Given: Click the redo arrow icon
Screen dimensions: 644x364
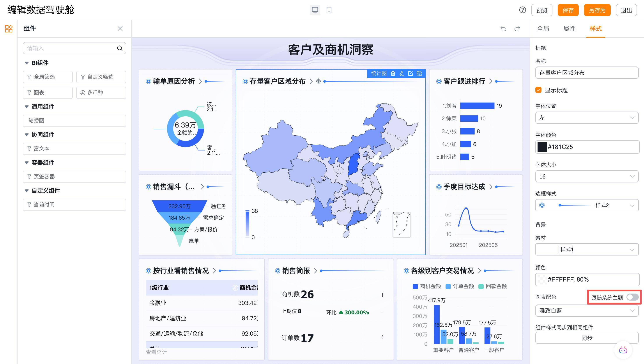Looking at the screenshot, I should pyautogui.click(x=517, y=29).
